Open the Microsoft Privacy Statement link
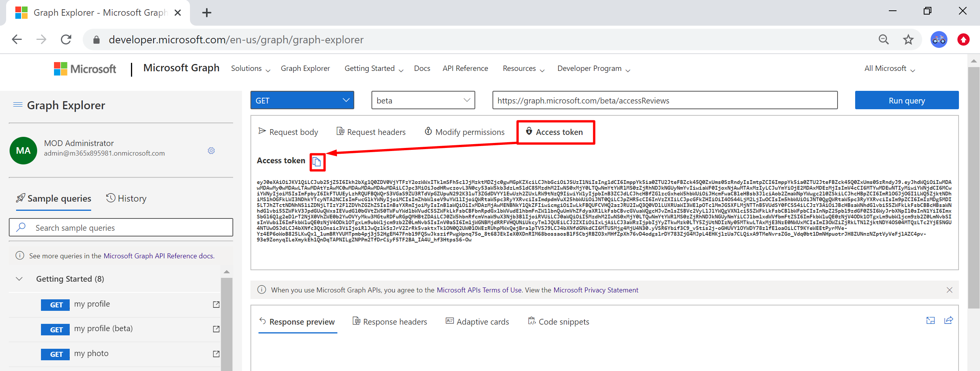980x371 pixels. [x=596, y=290]
